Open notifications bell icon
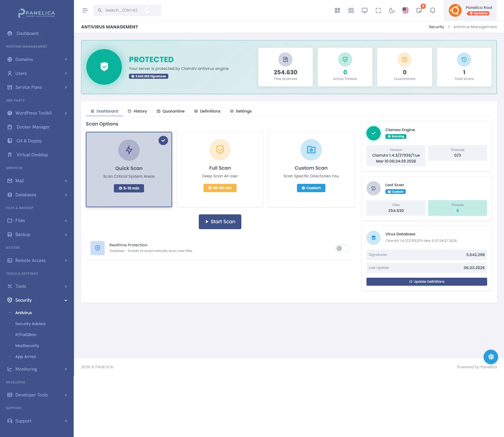 432,11
